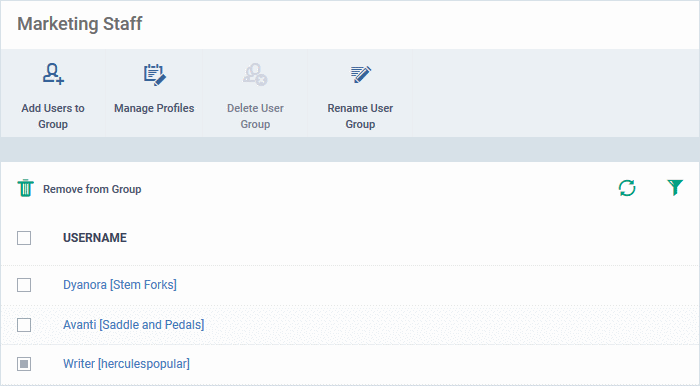
Task: Tick the checkbox next to Avanti
Action: (x=24, y=325)
